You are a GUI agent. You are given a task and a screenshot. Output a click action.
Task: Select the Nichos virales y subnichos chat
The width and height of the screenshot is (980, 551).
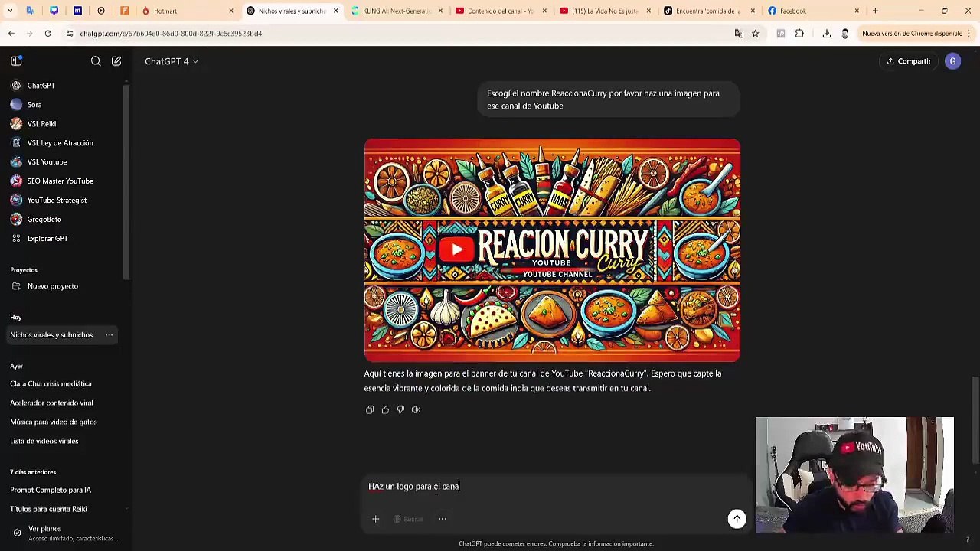point(51,335)
